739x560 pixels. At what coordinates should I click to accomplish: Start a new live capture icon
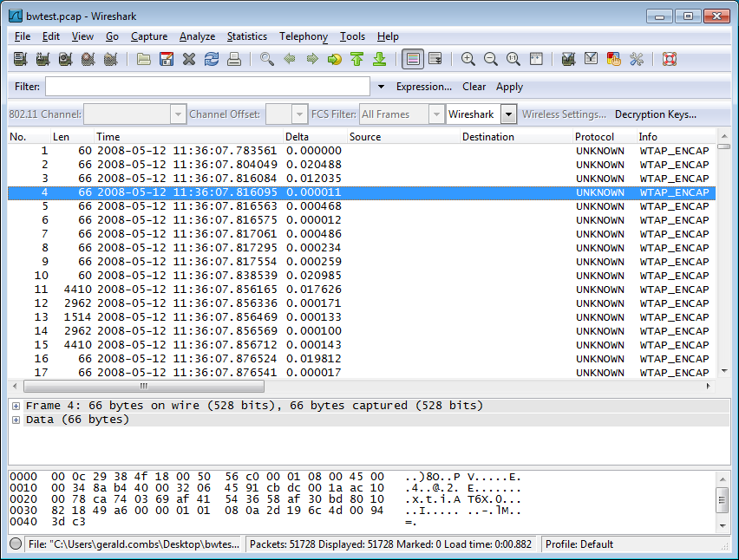[x=66, y=59]
